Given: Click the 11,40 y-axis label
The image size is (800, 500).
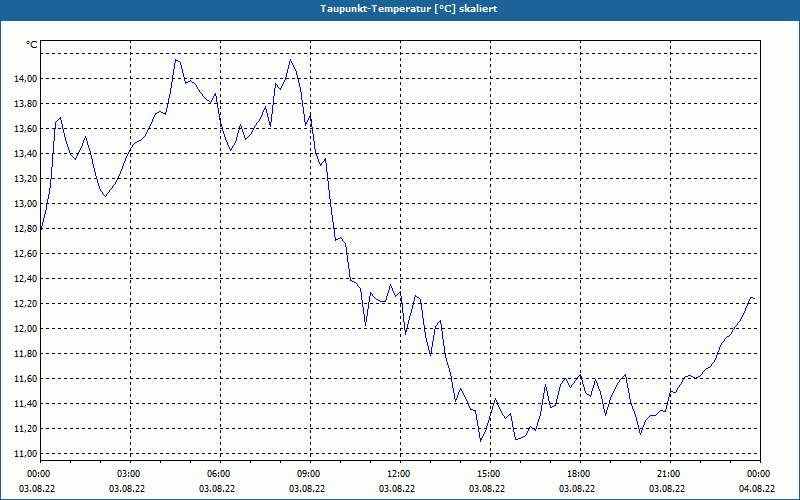Looking at the screenshot, I should click(27, 404).
